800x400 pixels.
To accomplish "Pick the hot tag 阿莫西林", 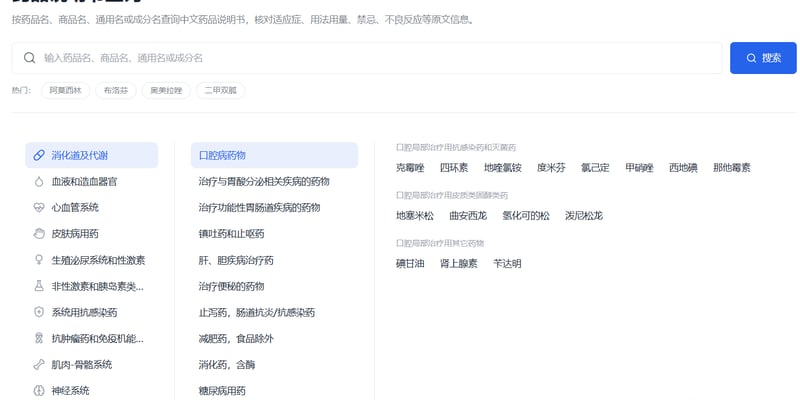I will point(65,91).
